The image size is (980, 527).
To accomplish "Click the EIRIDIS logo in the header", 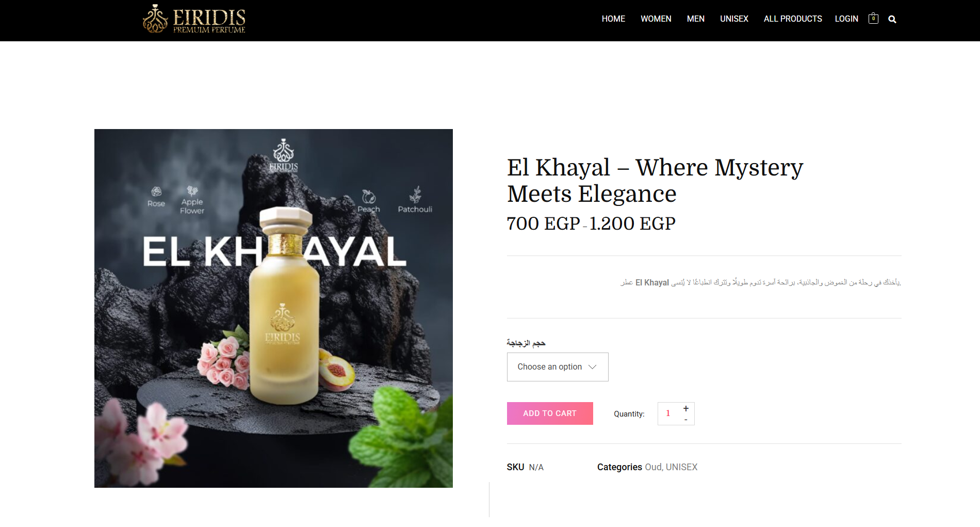I will tap(194, 19).
